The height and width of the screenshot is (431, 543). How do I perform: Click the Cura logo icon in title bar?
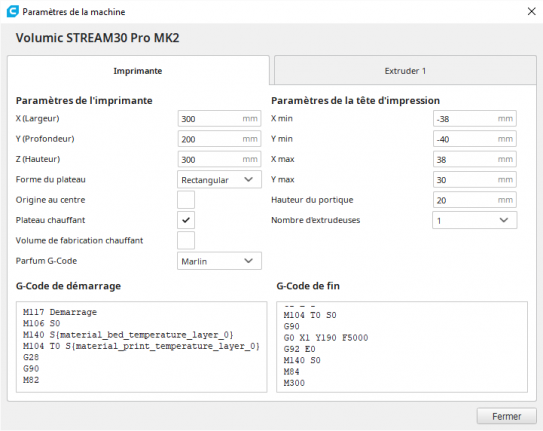[12, 11]
